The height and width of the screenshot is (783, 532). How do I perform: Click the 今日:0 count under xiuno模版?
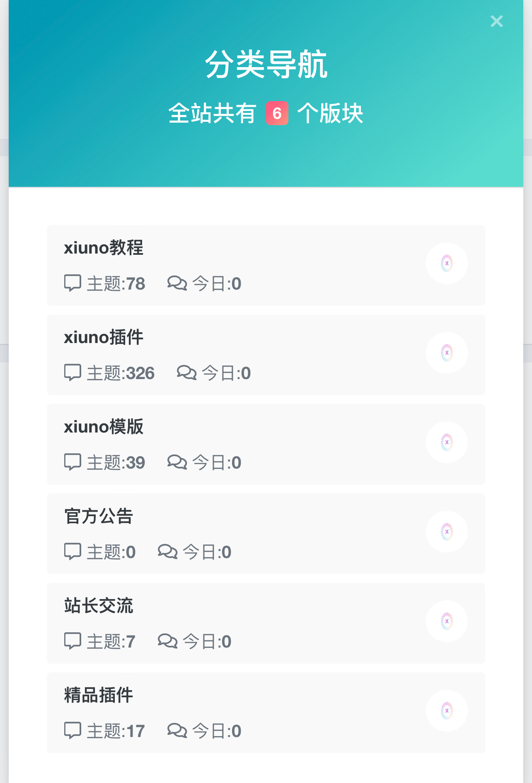pos(217,463)
